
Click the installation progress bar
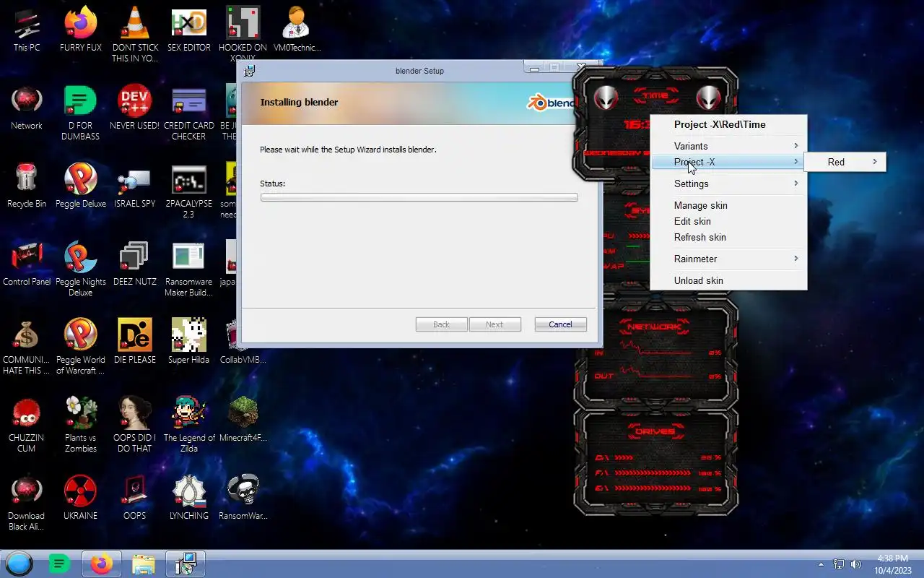(419, 197)
